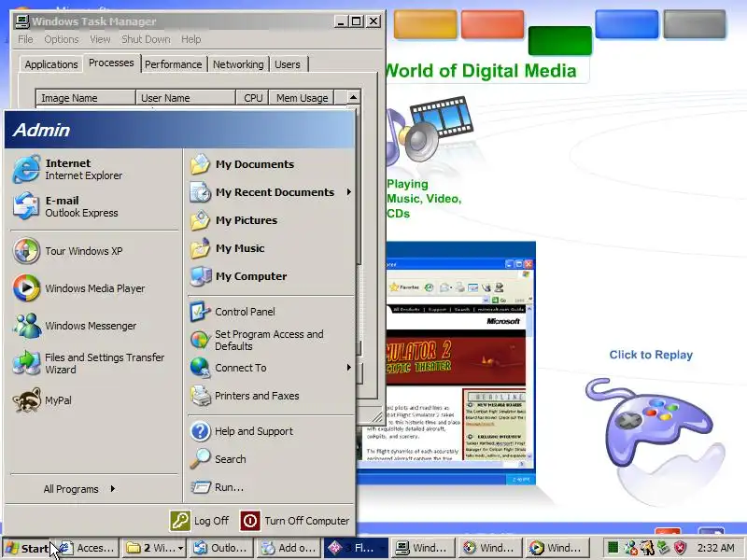Open Help and Support
This screenshot has width=747, height=560.
coord(271,431)
